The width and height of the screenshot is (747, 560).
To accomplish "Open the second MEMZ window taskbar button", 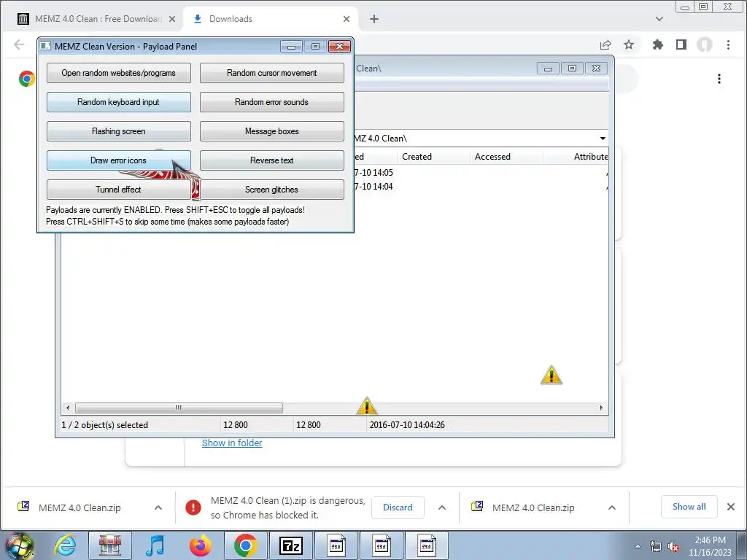I will coord(381,545).
